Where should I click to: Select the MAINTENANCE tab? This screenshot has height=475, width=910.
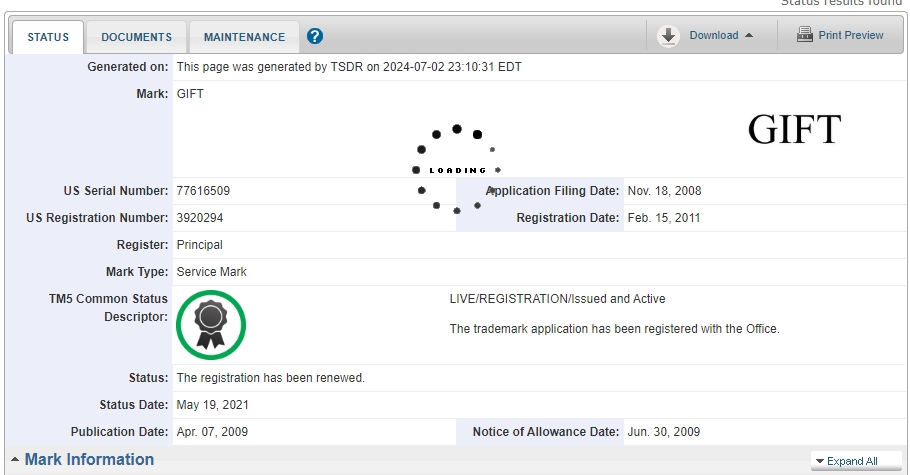(x=244, y=37)
